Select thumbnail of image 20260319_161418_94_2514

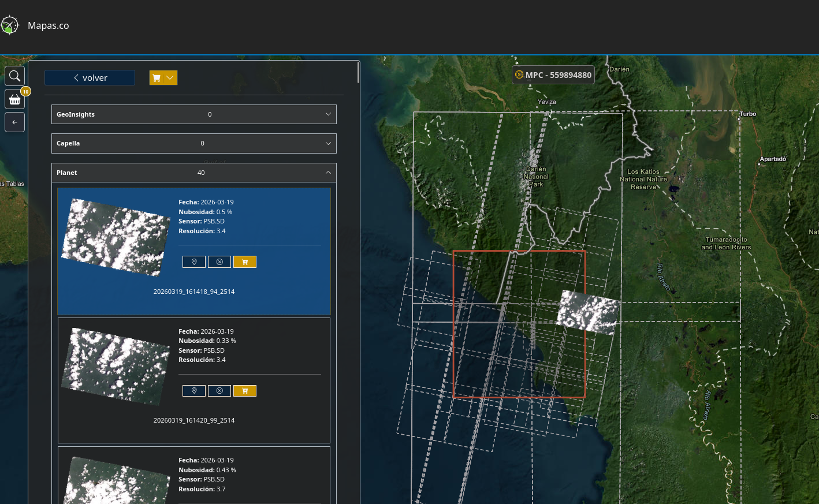[x=116, y=237]
